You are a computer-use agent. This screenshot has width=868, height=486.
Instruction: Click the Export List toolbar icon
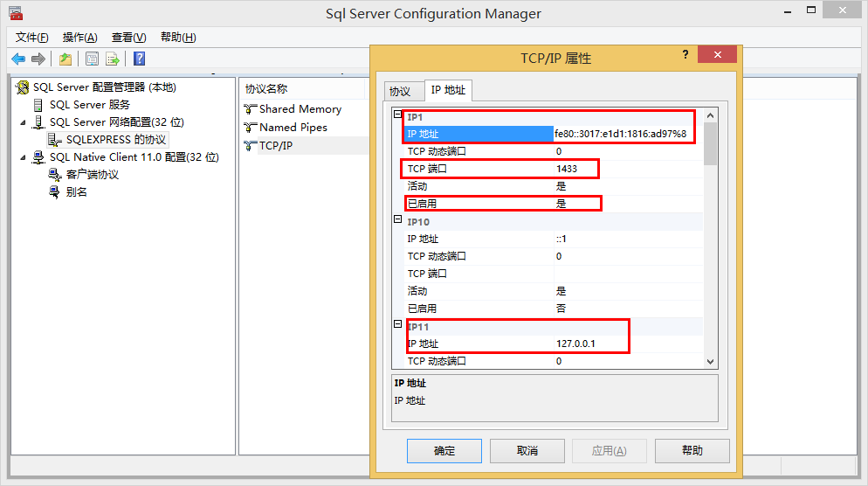point(113,59)
